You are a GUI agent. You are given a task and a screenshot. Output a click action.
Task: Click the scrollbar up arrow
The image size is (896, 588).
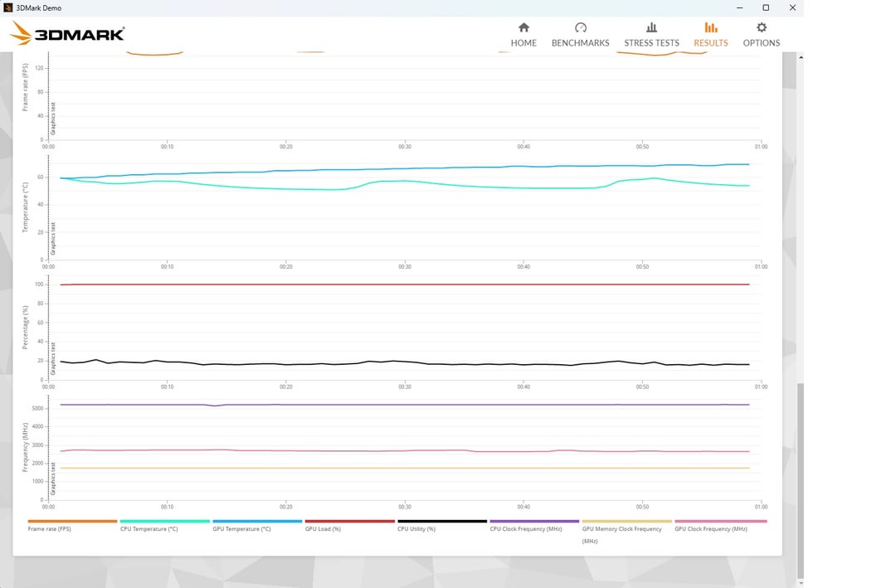click(x=800, y=58)
